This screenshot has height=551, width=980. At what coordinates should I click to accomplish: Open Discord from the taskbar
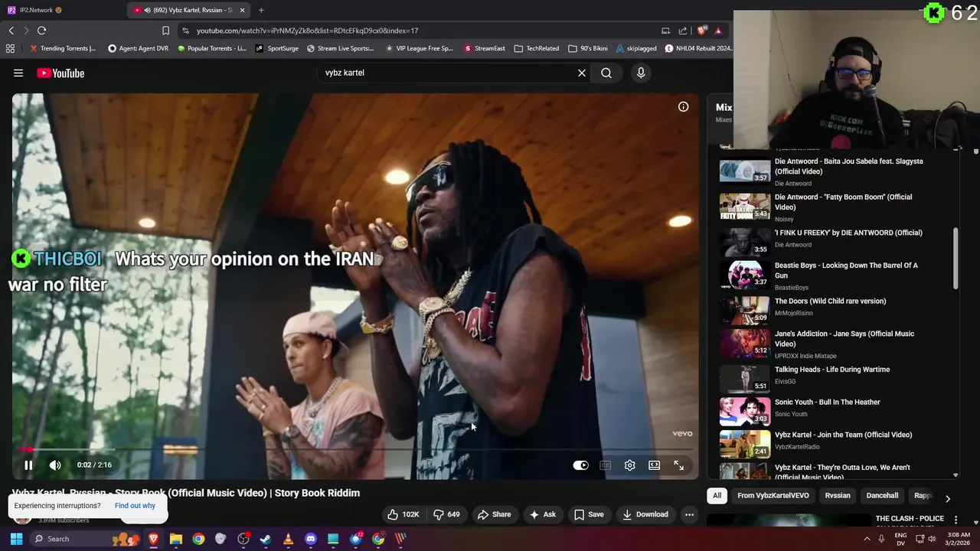point(310,539)
